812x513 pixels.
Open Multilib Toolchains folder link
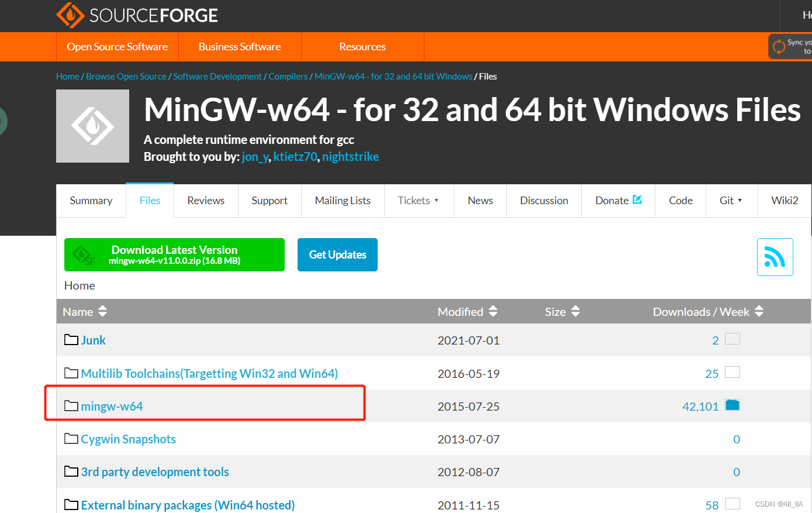(x=209, y=373)
